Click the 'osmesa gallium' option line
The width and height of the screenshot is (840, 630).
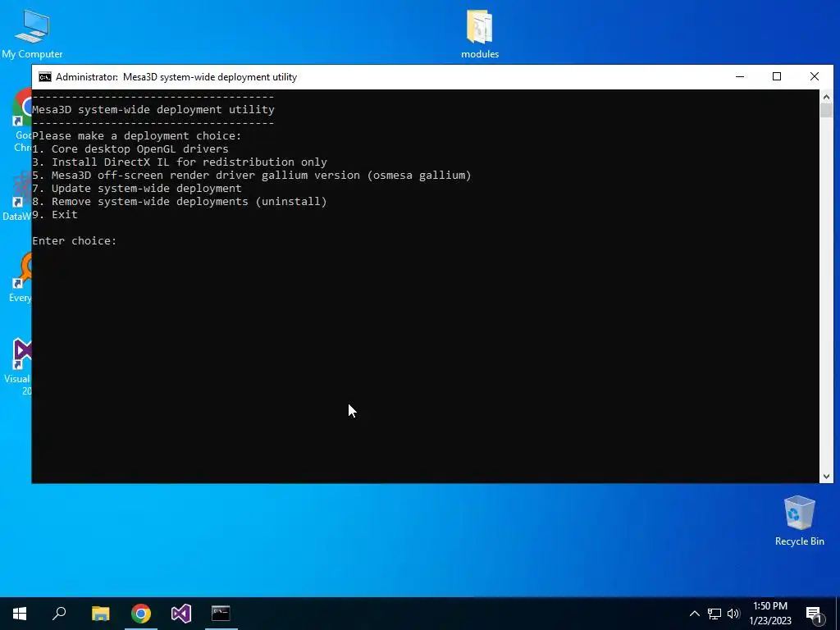click(x=252, y=176)
